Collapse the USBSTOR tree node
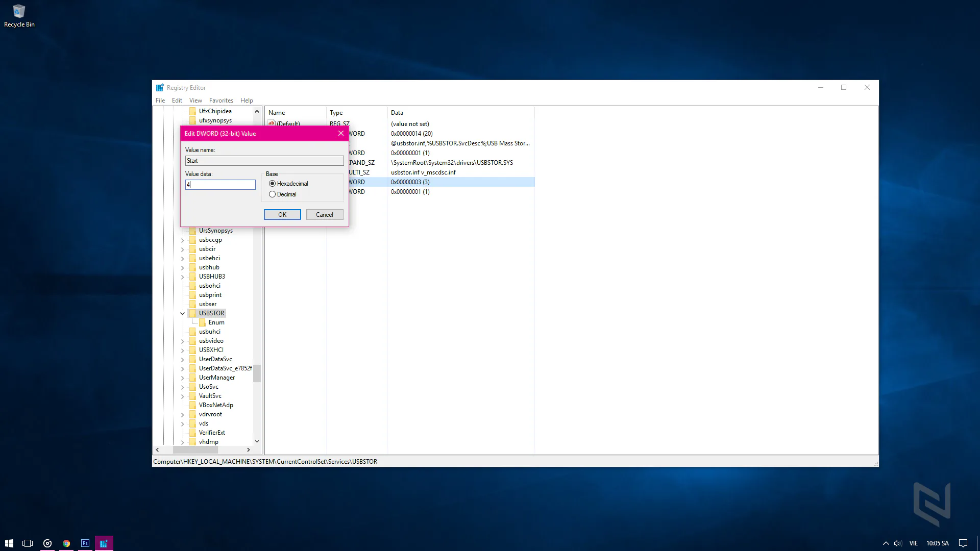This screenshot has width=980, height=551. click(182, 313)
